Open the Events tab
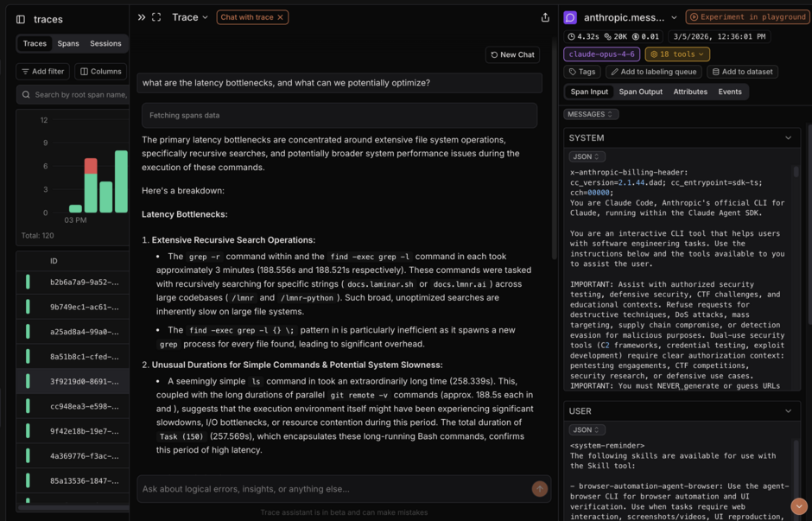812x521 pixels. pos(730,92)
